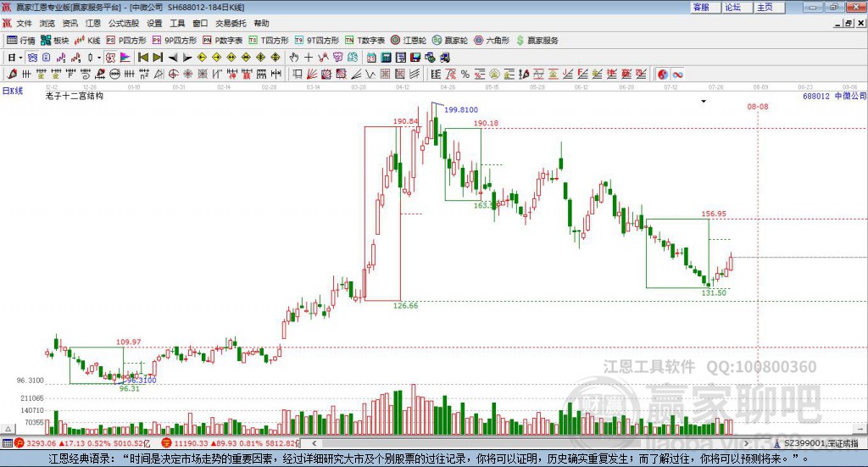Click right arrow of horizontal scrollbar

coord(746,443)
